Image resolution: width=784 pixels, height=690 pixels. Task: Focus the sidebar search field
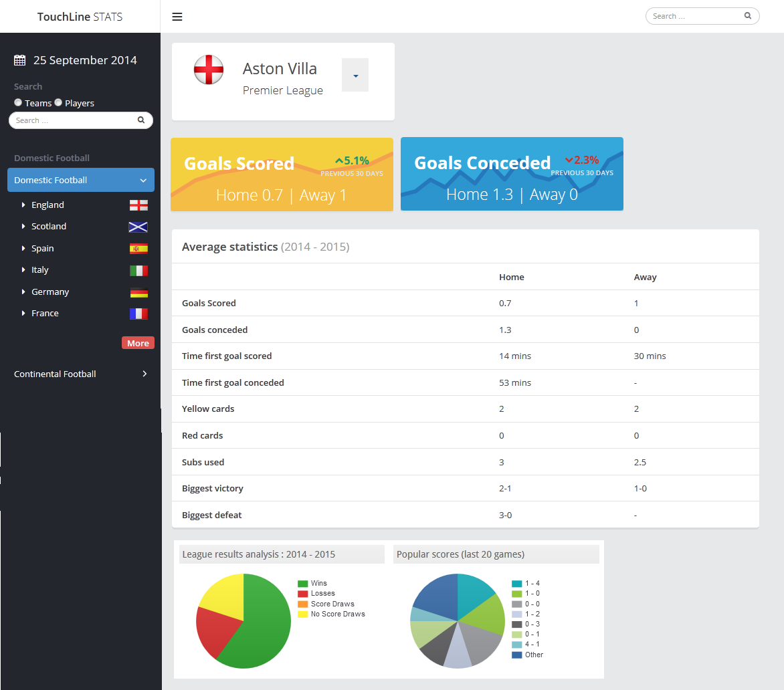[81, 120]
